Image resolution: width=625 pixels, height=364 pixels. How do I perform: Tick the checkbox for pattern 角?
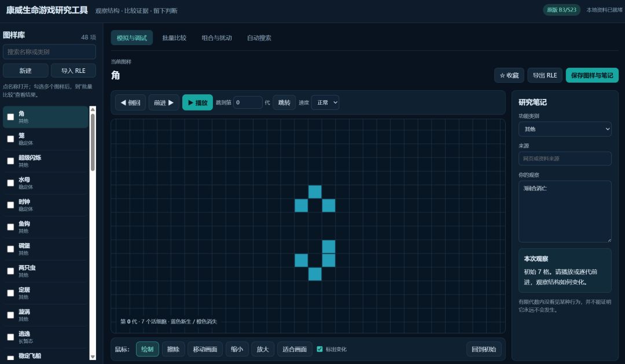coord(11,117)
